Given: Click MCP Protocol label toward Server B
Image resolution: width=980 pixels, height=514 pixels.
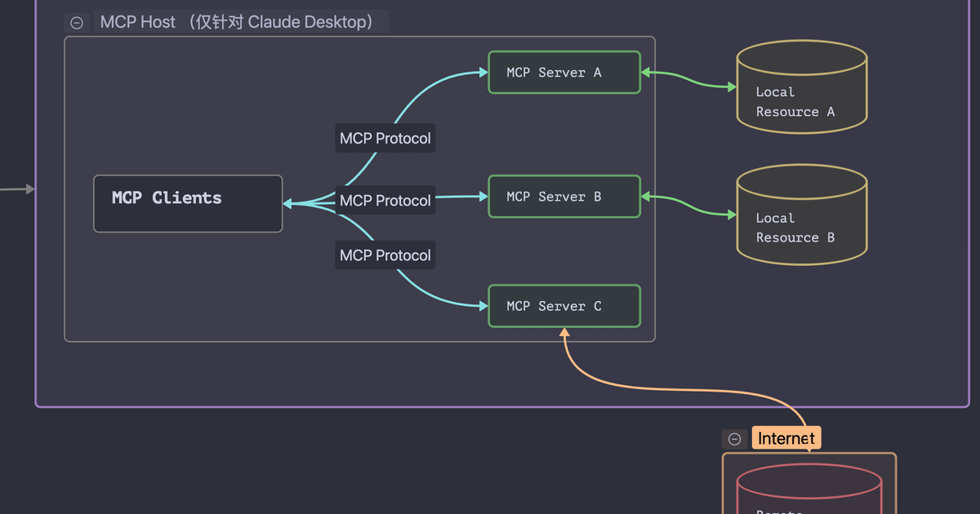Looking at the screenshot, I should [x=385, y=201].
